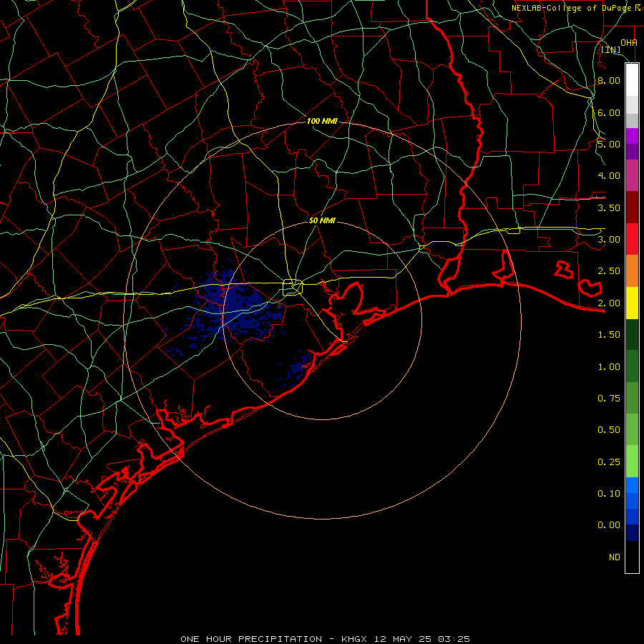
Task: Pick the lightest green legend swatch near 0.25
Action: pyautogui.click(x=632, y=462)
